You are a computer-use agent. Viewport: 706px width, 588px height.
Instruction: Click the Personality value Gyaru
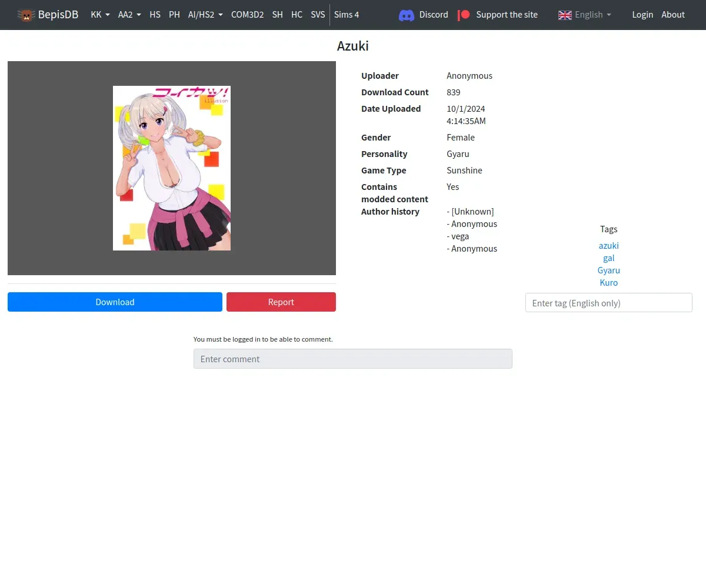[x=458, y=154]
